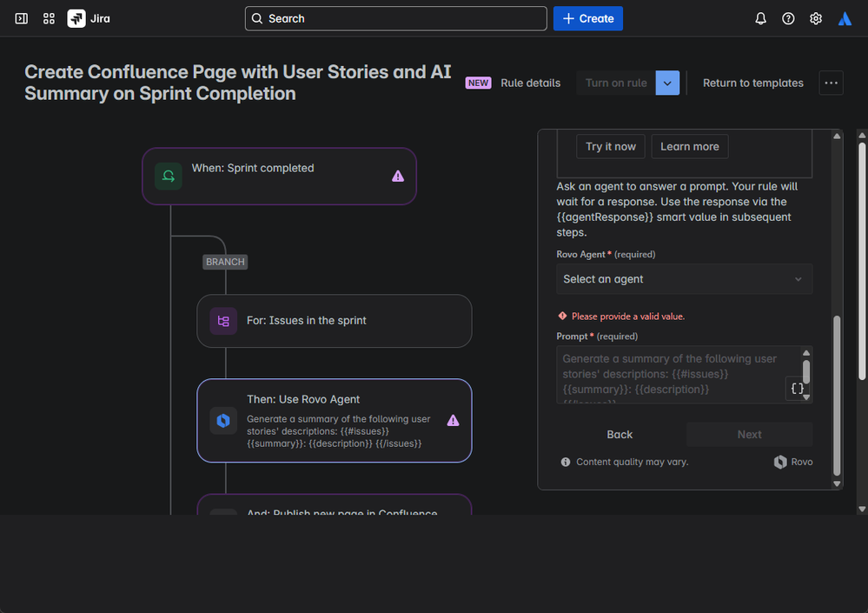Click Try it now button
The width and height of the screenshot is (868, 613).
pyautogui.click(x=611, y=147)
